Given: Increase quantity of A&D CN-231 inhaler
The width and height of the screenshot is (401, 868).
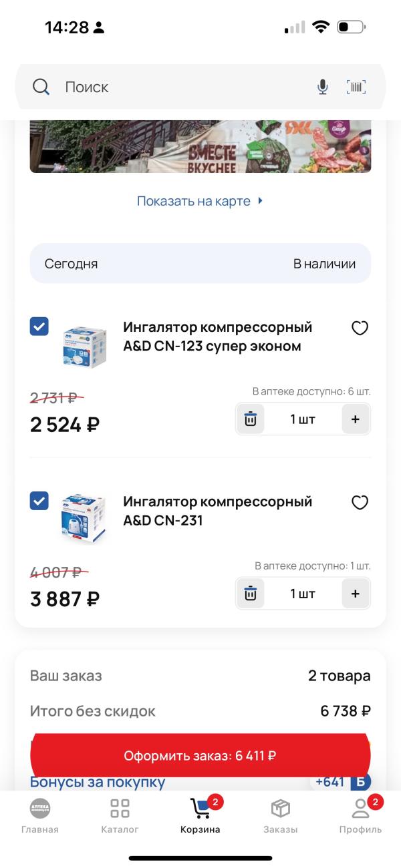Looking at the screenshot, I should click(x=355, y=594).
